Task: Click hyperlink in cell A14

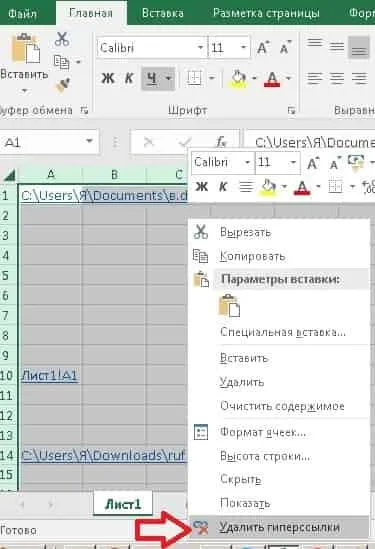Action: 103,456
